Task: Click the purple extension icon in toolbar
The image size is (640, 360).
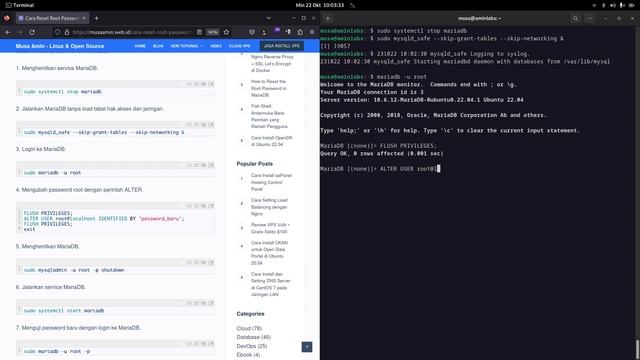Action: coord(276,31)
